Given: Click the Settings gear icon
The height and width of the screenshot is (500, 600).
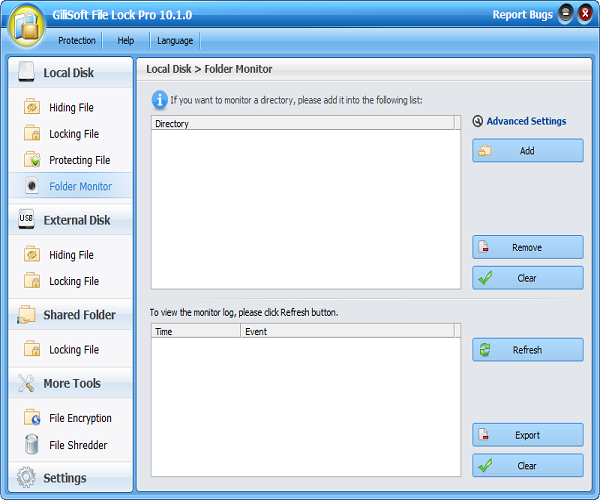Looking at the screenshot, I should (26, 477).
